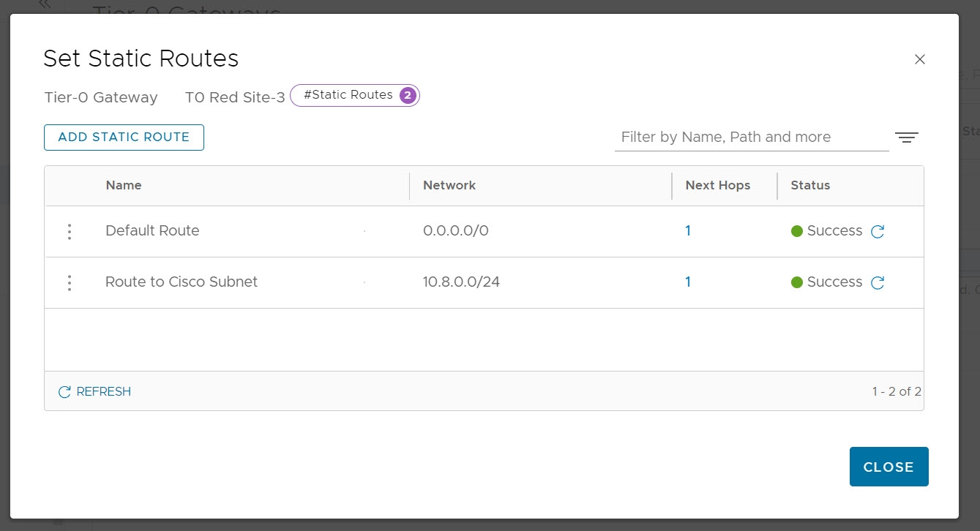Sort by the Name column header

tap(124, 186)
